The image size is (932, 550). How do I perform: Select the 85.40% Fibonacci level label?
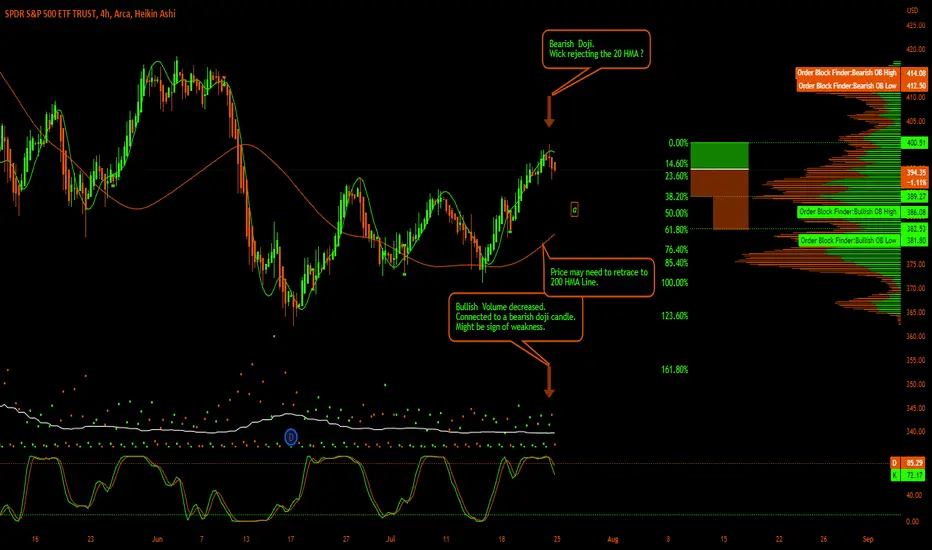[x=676, y=263]
